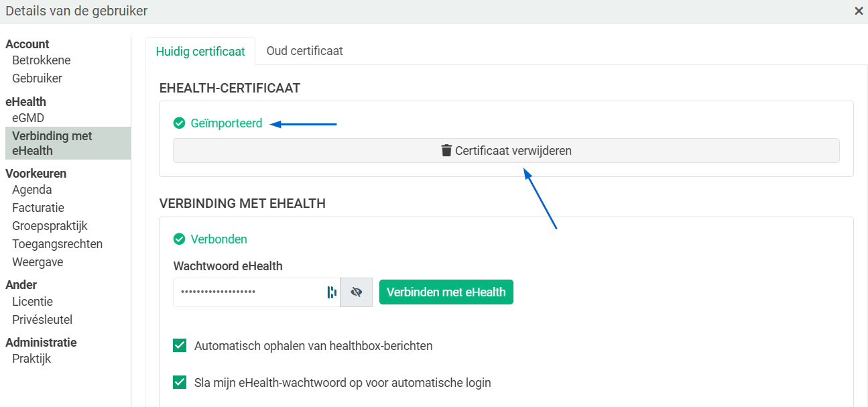Open the eGMD settings page
Screen dimensions: 868x407
(x=28, y=118)
